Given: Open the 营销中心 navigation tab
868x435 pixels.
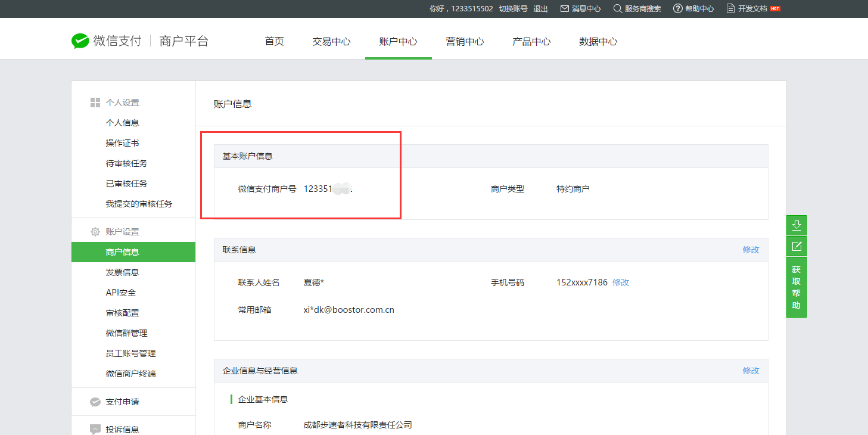Looking at the screenshot, I should pyautogui.click(x=465, y=42).
